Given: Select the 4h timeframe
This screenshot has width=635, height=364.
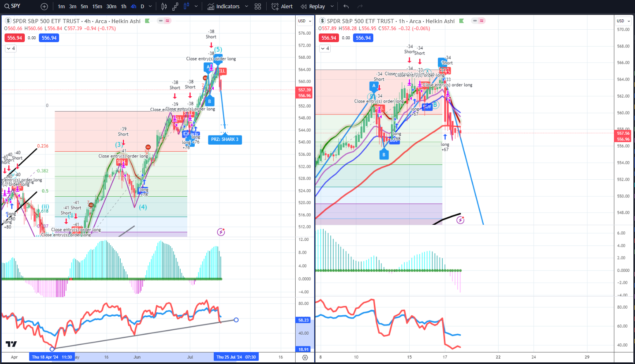Looking at the screenshot, I should [133, 7].
